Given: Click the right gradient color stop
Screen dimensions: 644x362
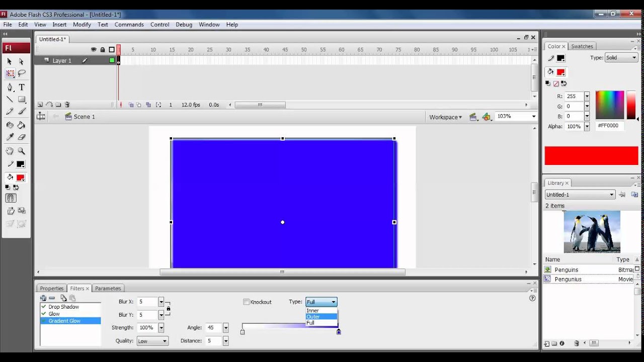Looking at the screenshot, I should click(339, 332).
